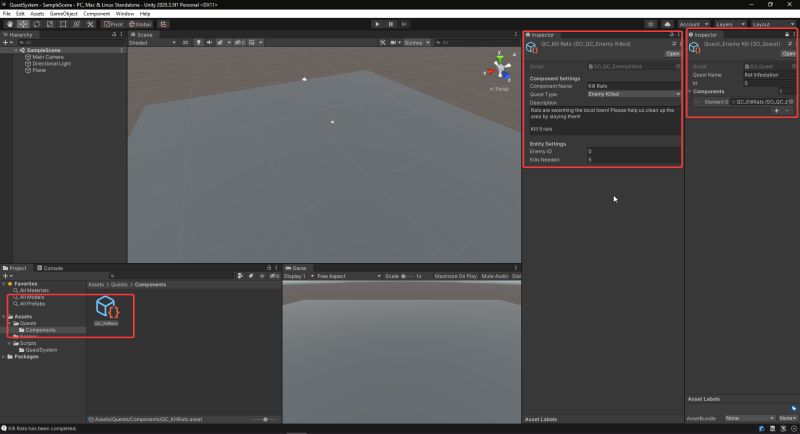The image size is (800, 434).
Task: Open custom editor tools icon
Action: pyautogui.click(x=90, y=24)
